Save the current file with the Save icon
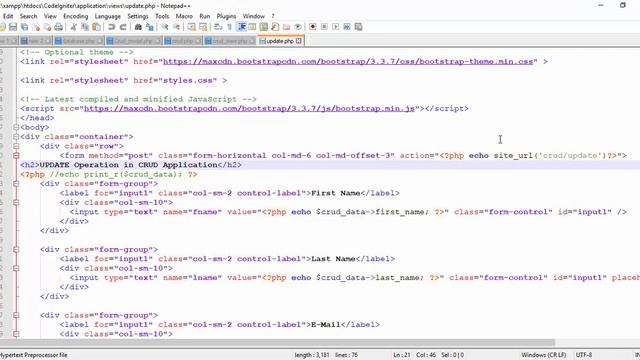The height and width of the screenshot is (360, 640). point(13,27)
